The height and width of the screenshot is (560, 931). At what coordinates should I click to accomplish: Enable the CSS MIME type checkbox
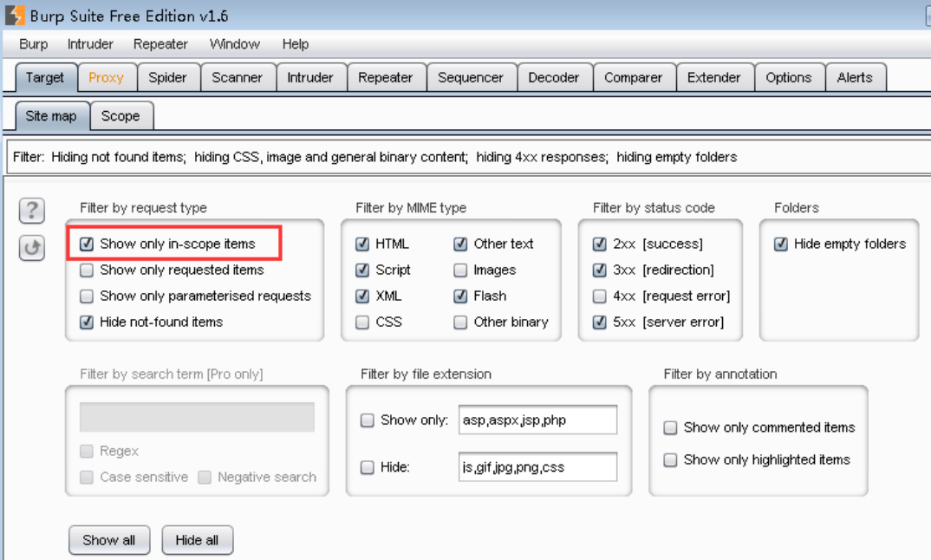362,322
